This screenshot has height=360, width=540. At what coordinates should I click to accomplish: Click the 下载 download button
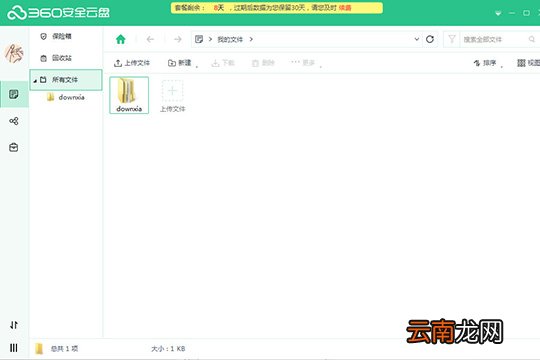[x=223, y=63]
